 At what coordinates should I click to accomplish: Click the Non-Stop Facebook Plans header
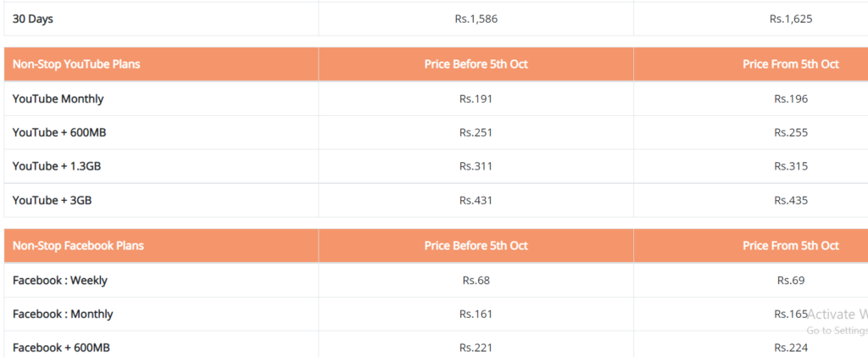click(x=78, y=245)
